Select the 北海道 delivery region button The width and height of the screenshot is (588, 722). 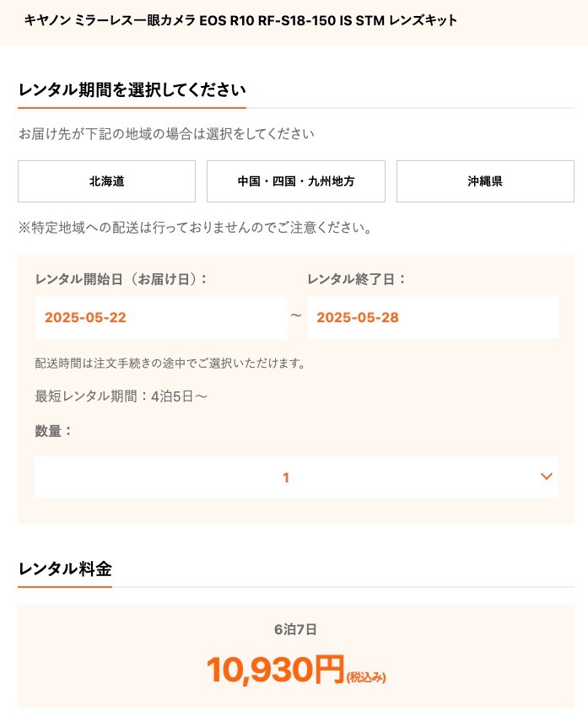coord(106,181)
